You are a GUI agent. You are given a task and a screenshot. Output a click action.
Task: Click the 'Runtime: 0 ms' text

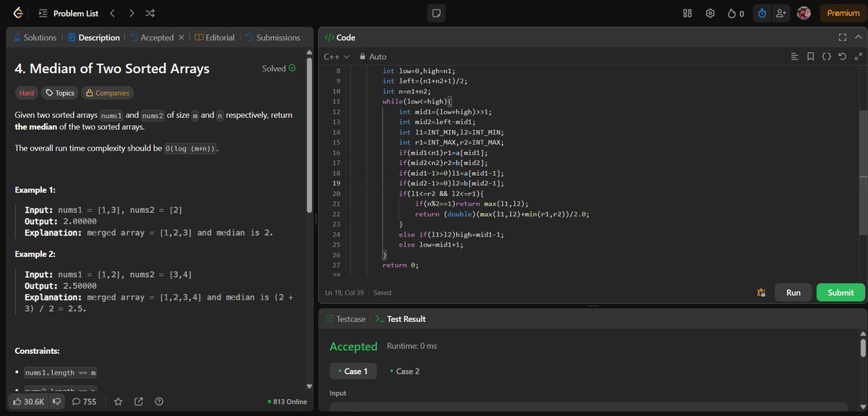click(x=412, y=346)
